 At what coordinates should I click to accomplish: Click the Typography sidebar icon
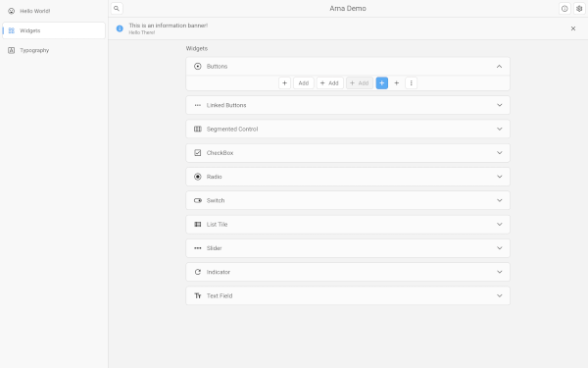(x=11, y=50)
